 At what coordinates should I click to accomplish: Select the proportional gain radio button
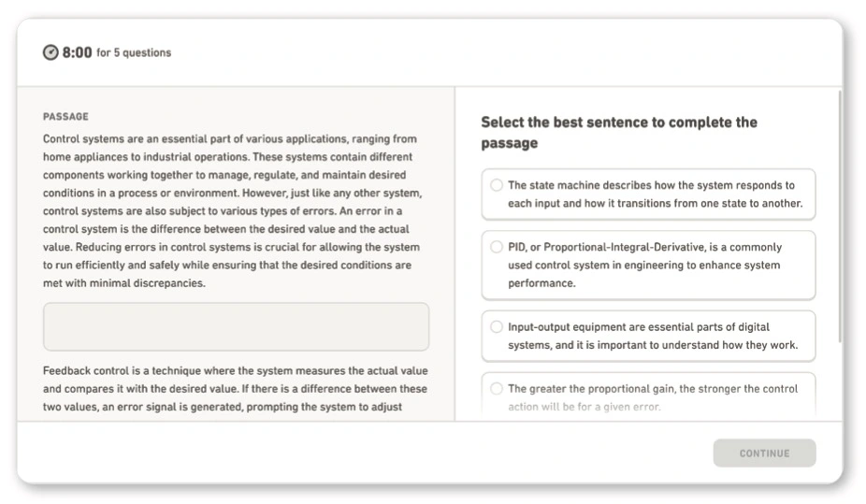(497, 389)
